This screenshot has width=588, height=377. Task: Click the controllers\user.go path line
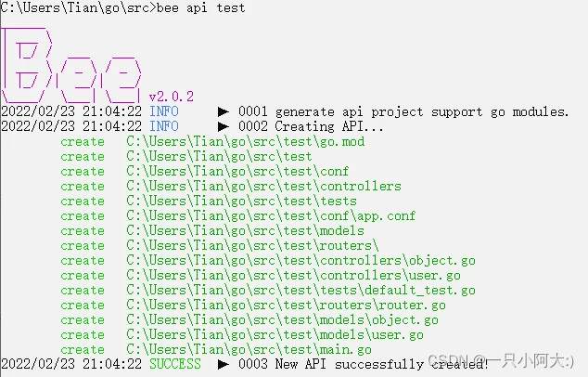[293, 275]
